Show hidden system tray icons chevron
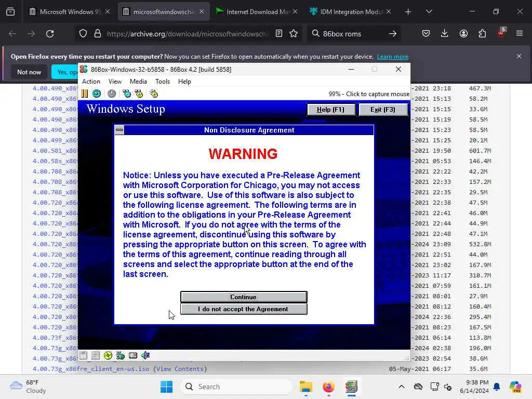The image size is (532, 399). (402, 387)
